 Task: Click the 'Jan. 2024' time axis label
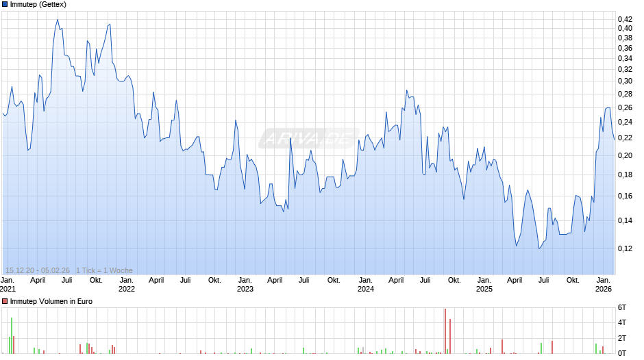tap(366, 285)
